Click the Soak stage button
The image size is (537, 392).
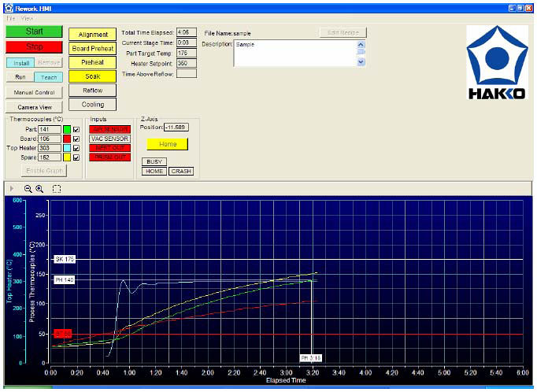[92, 76]
